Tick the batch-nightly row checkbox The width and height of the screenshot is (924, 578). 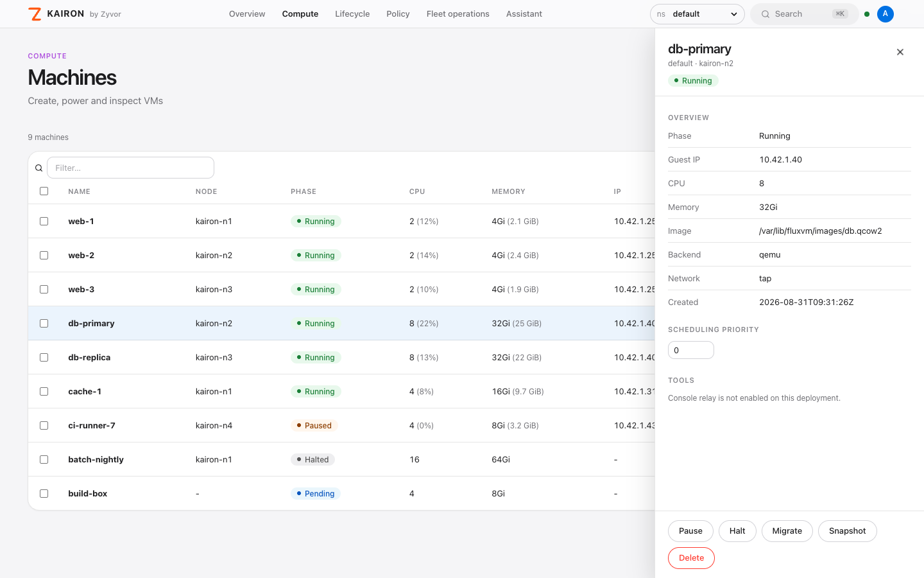[x=44, y=460]
